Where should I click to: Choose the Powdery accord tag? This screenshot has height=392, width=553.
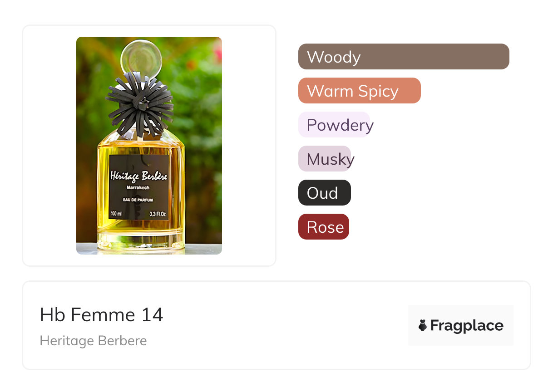click(x=336, y=125)
